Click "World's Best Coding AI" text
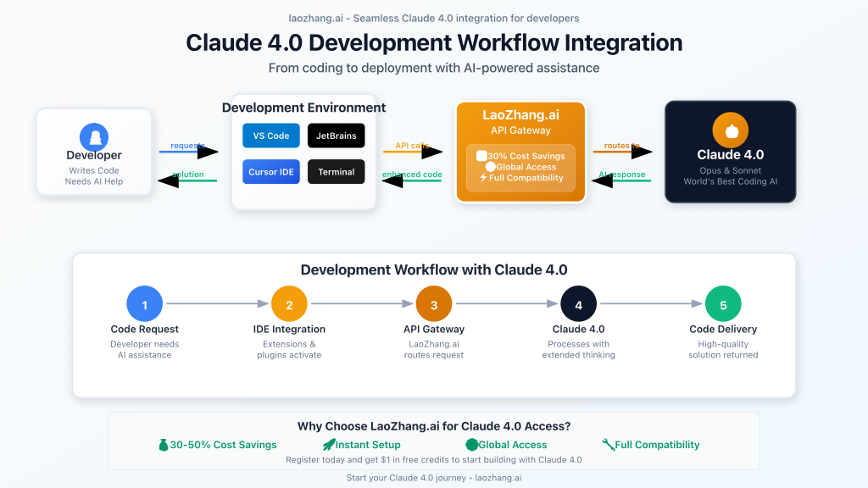Viewport: 868px width, 488px height. click(x=730, y=181)
